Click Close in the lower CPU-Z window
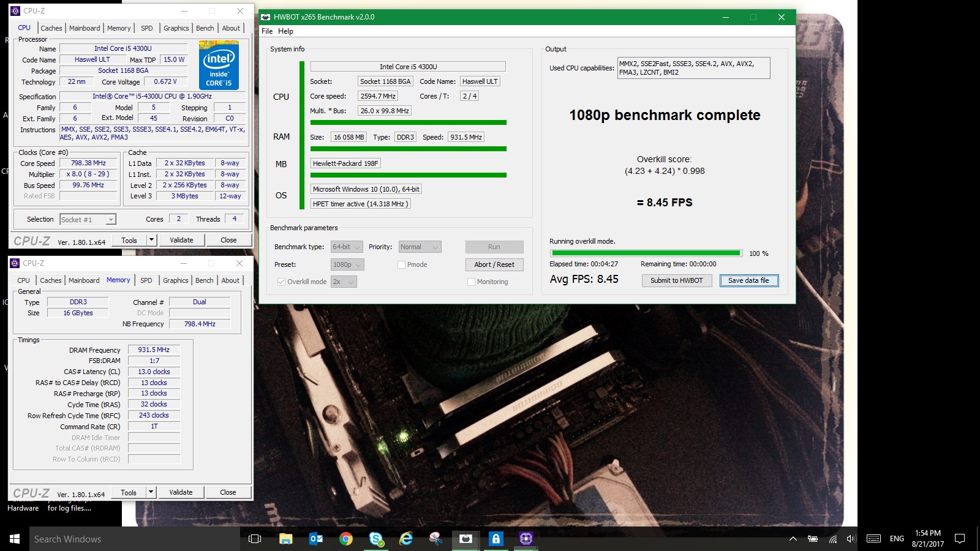This screenshot has height=551, width=980. click(x=228, y=492)
